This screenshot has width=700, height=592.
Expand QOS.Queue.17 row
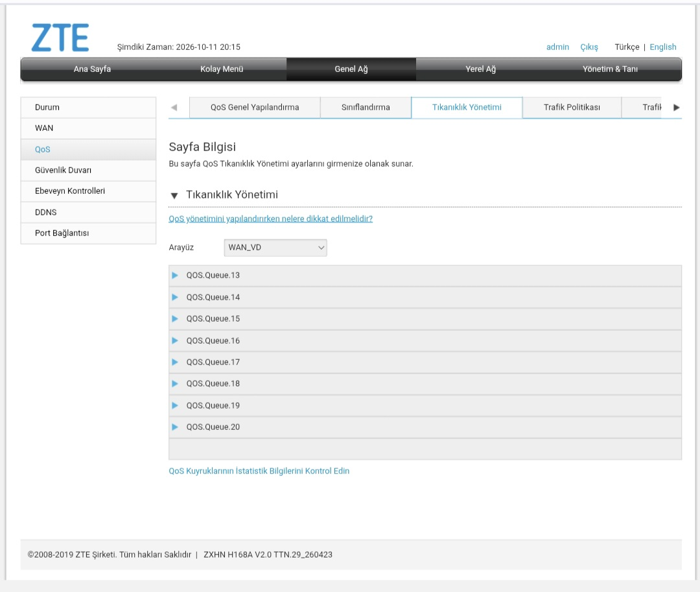[425, 362]
